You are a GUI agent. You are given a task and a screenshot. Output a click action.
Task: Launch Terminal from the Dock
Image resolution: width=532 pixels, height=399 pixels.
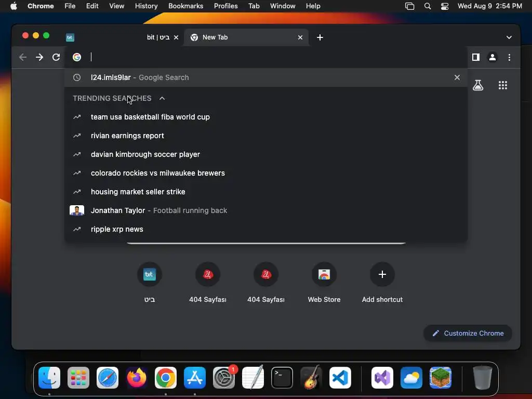pos(282,378)
